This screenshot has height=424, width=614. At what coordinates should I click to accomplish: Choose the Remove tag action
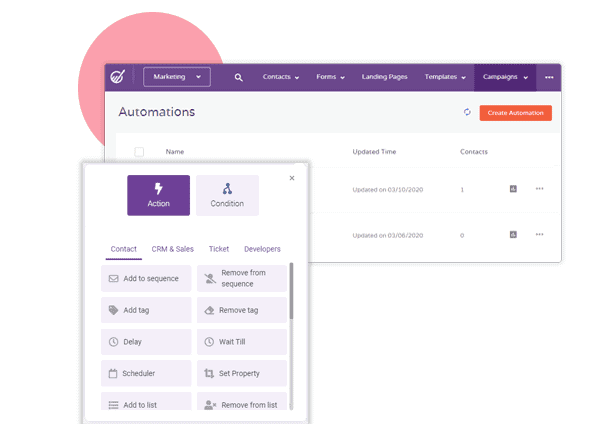click(242, 310)
